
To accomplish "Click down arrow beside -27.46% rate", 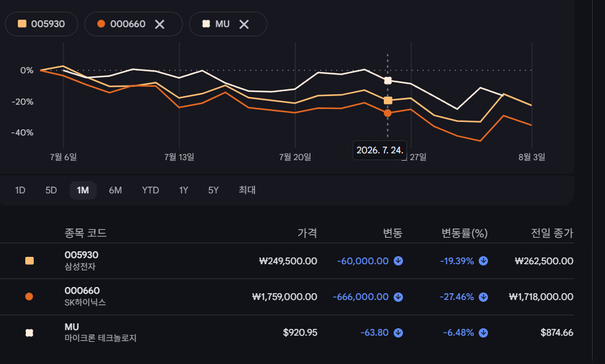I will click(483, 297).
